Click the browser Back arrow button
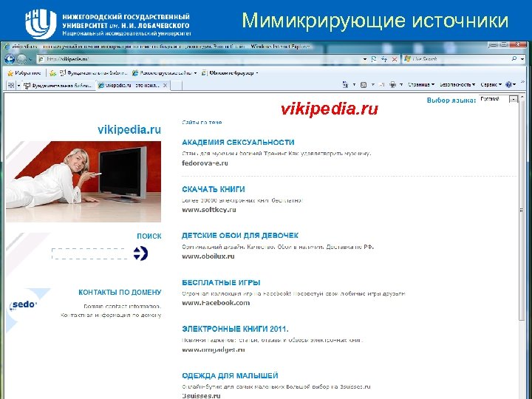532x399 pixels. pyautogui.click(x=10, y=59)
